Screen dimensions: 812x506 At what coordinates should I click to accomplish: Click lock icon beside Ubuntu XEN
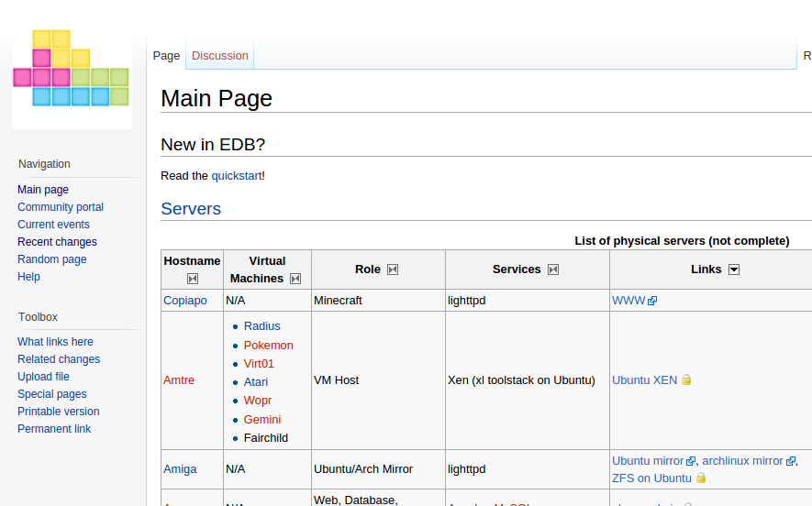pos(686,380)
